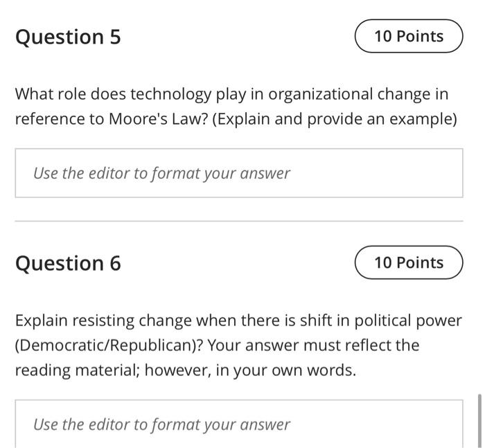Click the divider line between the questions
The width and height of the screenshot is (485, 448).
pyautogui.click(x=239, y=222)
